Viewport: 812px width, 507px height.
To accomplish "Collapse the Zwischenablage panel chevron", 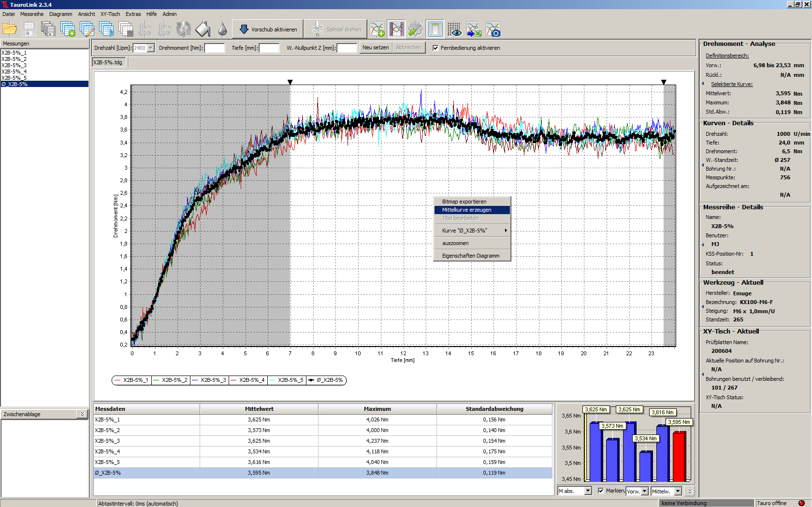I will point(82,414).
